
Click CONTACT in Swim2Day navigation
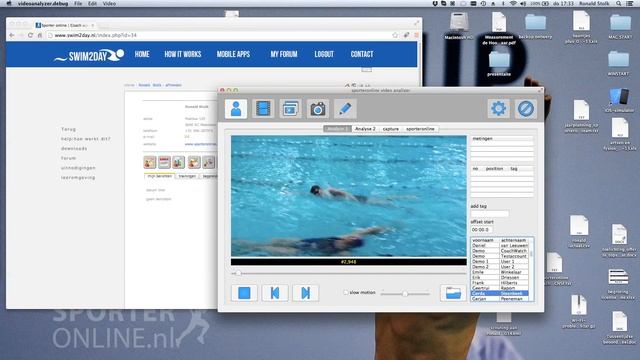pos(362,54)
